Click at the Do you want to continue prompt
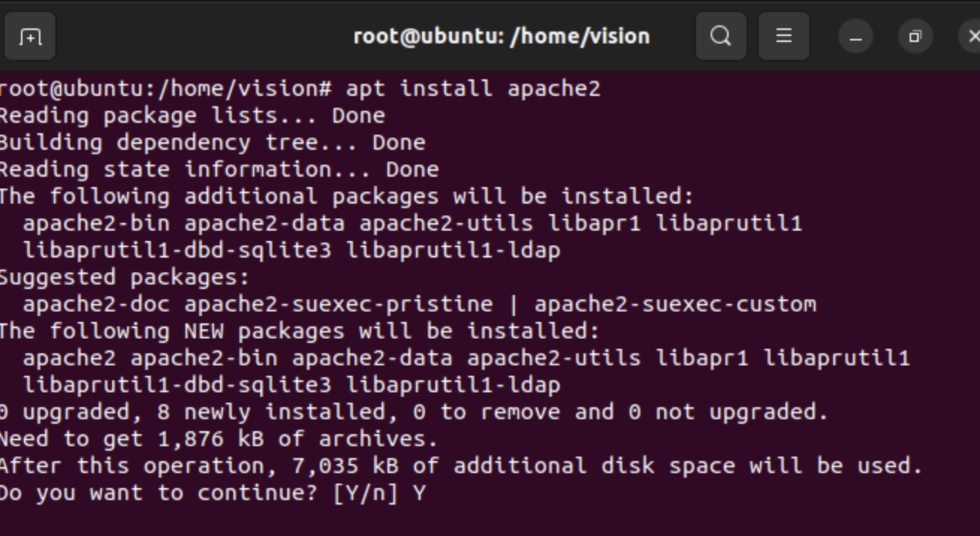Screen dimensions: 980x536 [212, 493]
